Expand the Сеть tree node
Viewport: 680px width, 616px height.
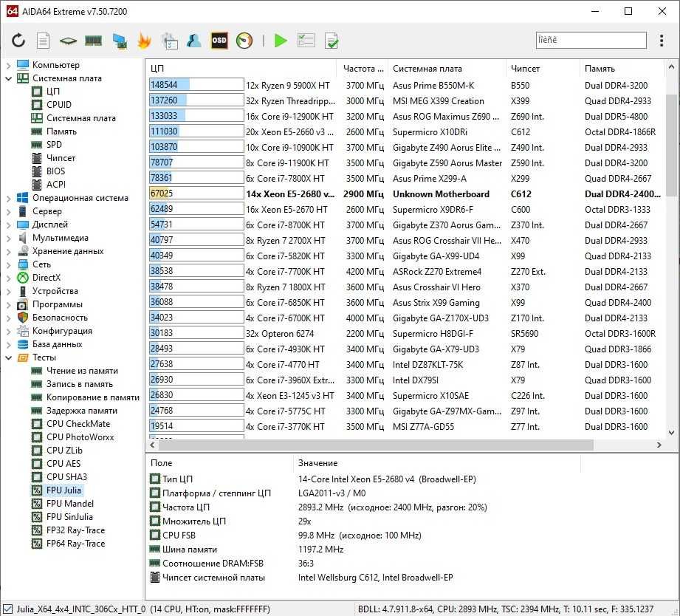tap(8, 264)
